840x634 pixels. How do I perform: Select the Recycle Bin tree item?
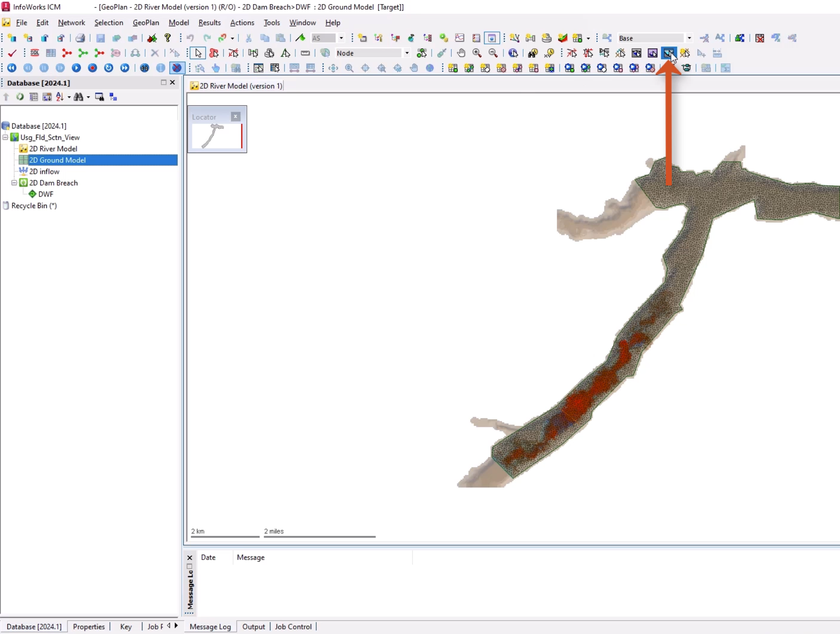(x=34, y=205)
